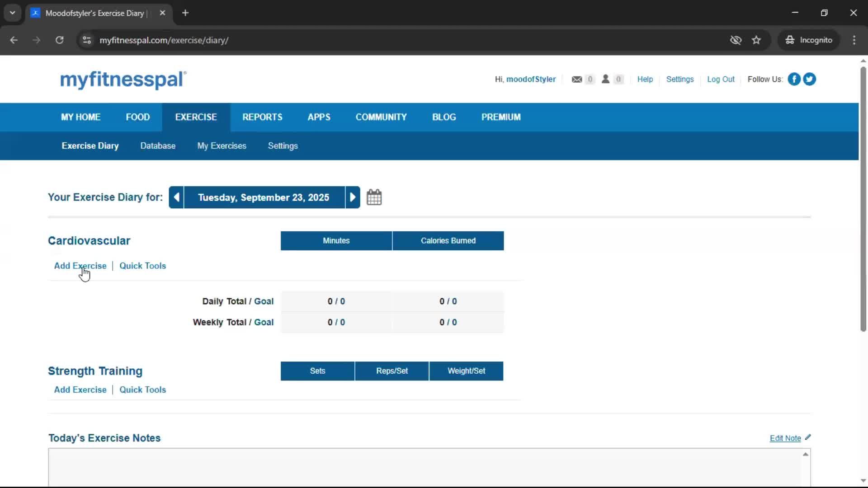Click Add Exercise under Cardiovascular
Viewport: 868px width, 488px height.
[80, 266]
